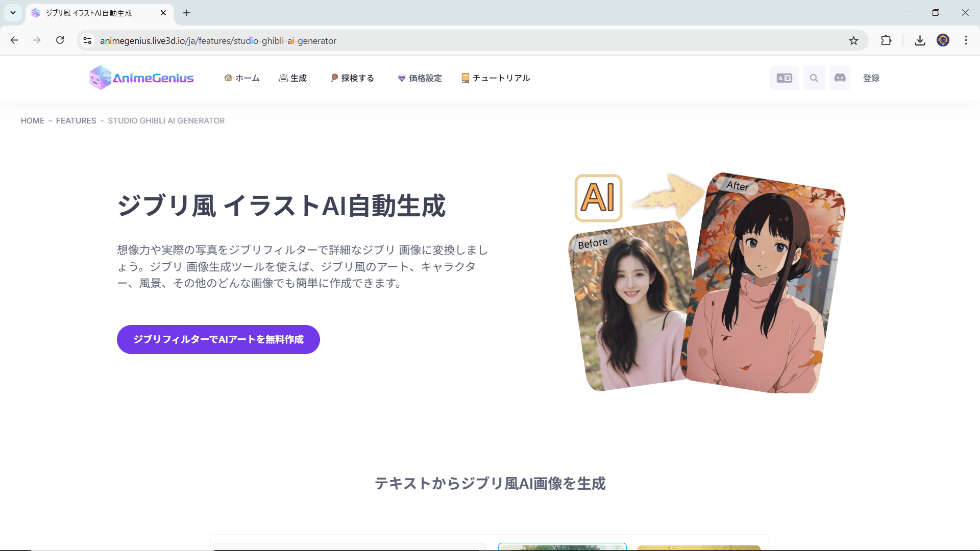Click the 登録 sign-up link
This screenshot has height=551, width=980.
pyautogui.click(x=871, y=78)
